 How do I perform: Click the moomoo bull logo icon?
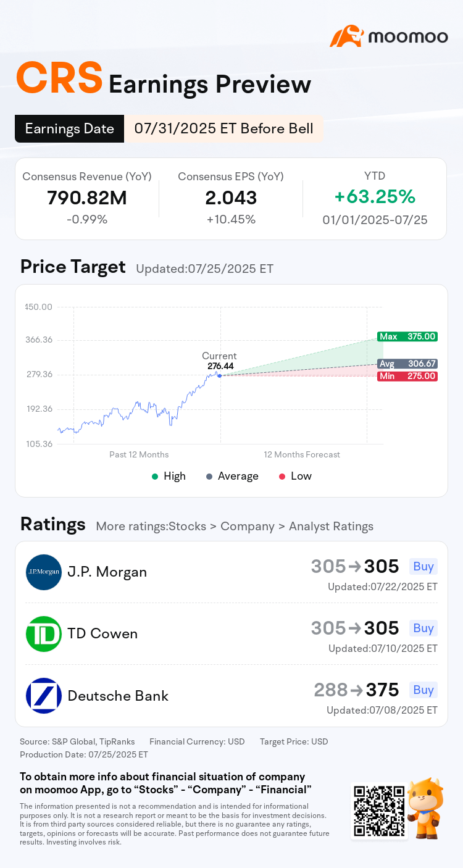pyautogui.click(x=346, y=36)
